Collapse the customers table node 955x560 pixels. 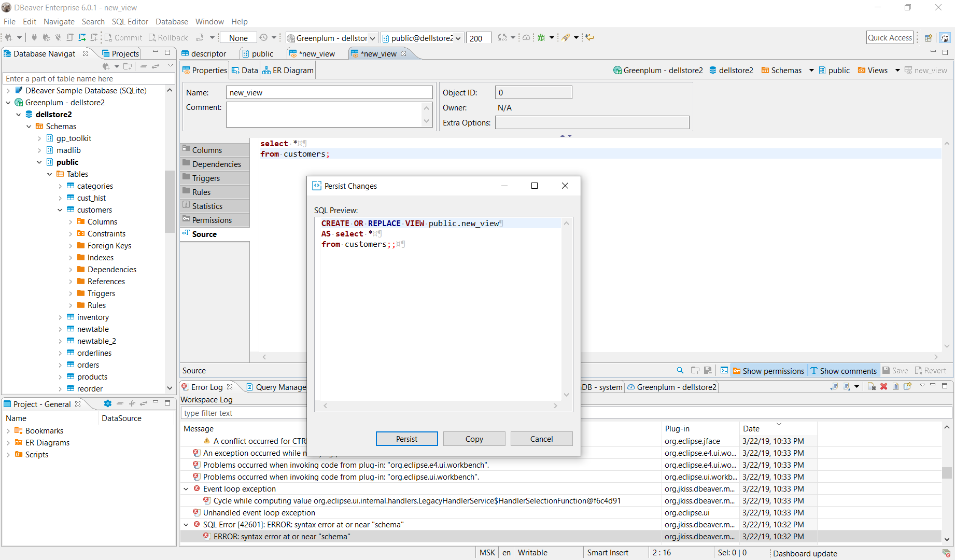point(60,210)
